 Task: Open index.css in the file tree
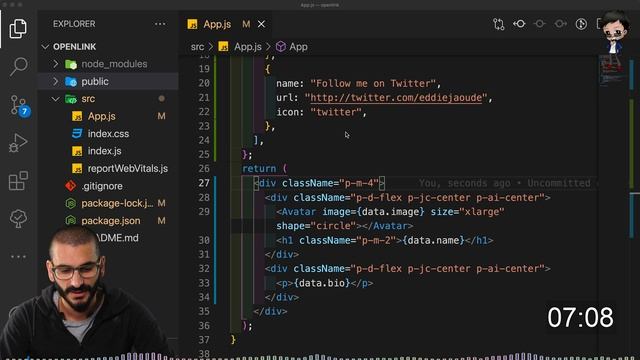tap(109, 134)
